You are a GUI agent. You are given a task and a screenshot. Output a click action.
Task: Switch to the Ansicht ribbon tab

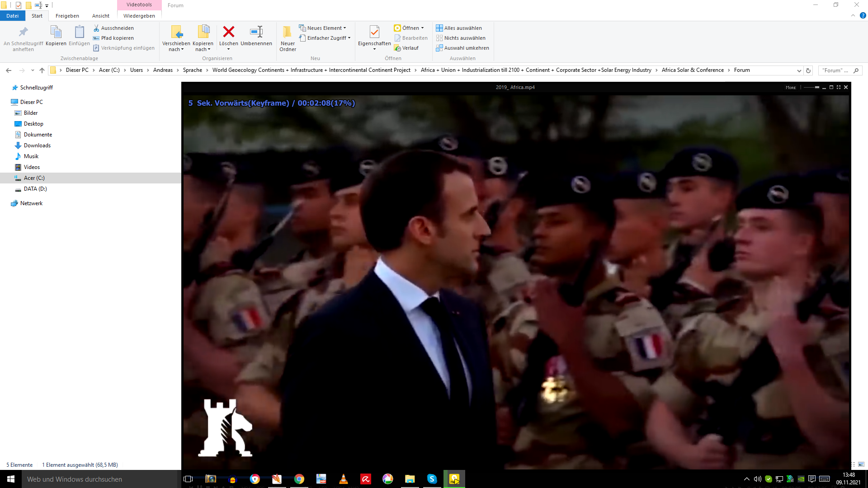pos(101,16)
